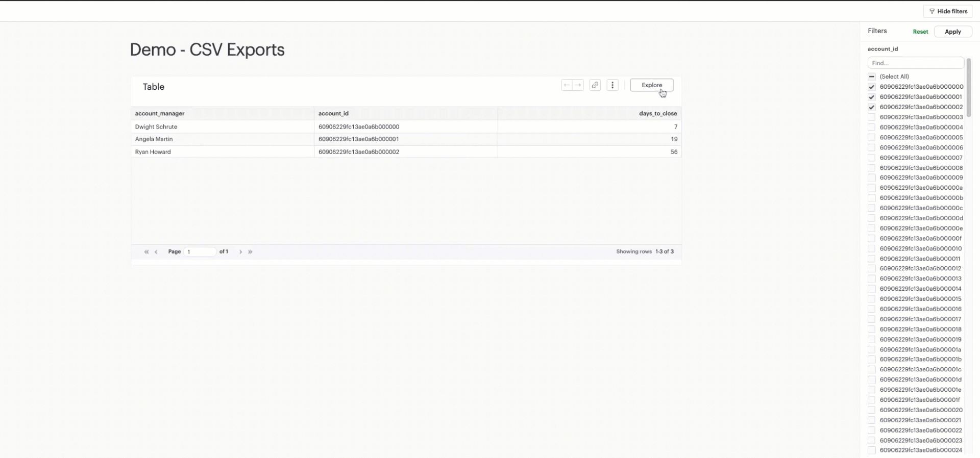980x458 pixels.
Task: Check the 60906229fc13ae0a6b000003 filter box
Action: [872, 117]
